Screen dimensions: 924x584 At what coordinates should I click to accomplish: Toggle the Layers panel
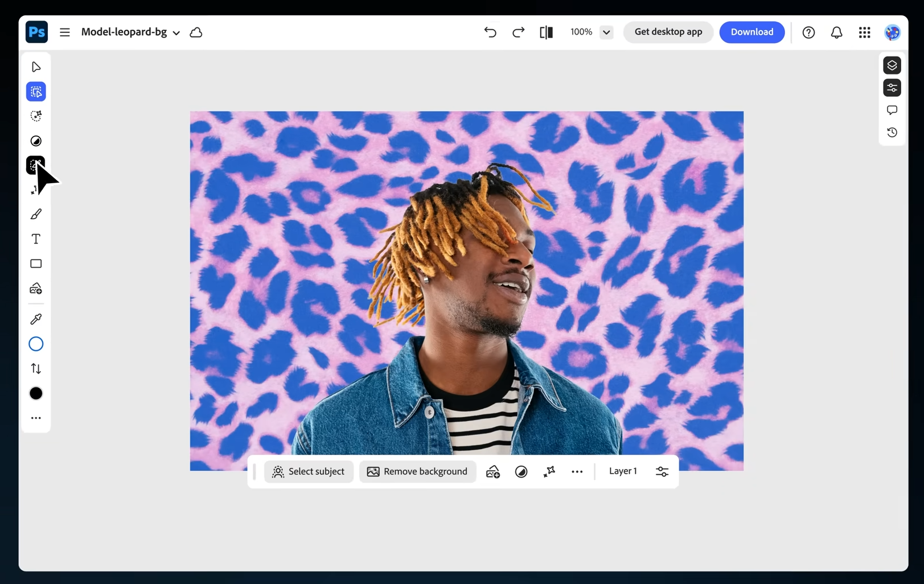coord(892,65)
